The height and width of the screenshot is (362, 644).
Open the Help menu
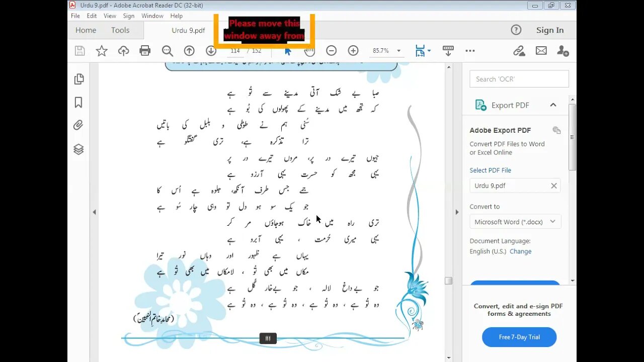(177, 16)
